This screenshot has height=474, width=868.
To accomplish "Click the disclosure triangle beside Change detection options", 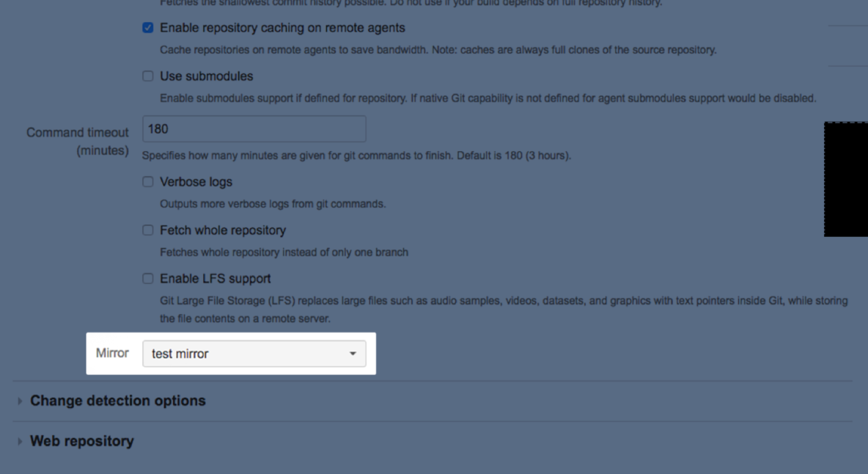I will [19, 401].
